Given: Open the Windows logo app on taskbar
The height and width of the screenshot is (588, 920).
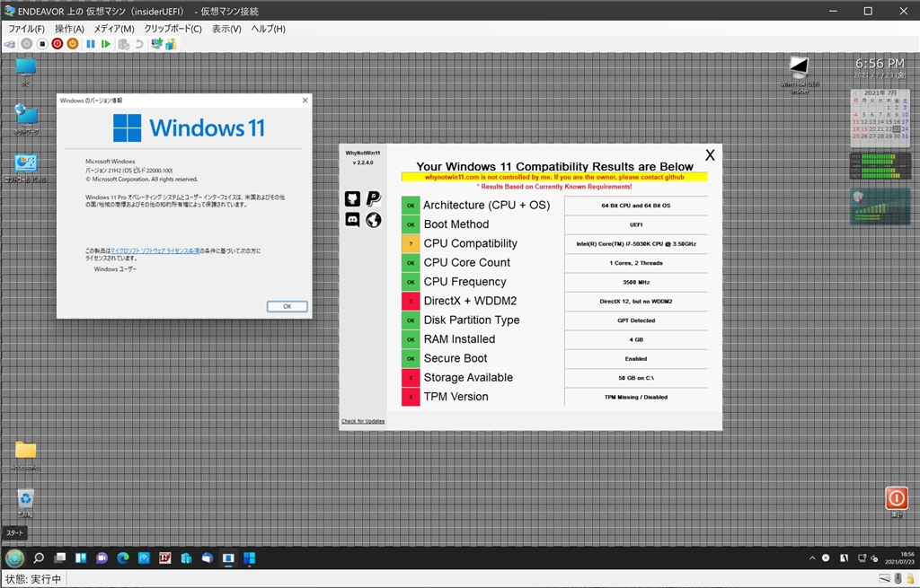Looking at the screenshot, I should pos(250,558).
